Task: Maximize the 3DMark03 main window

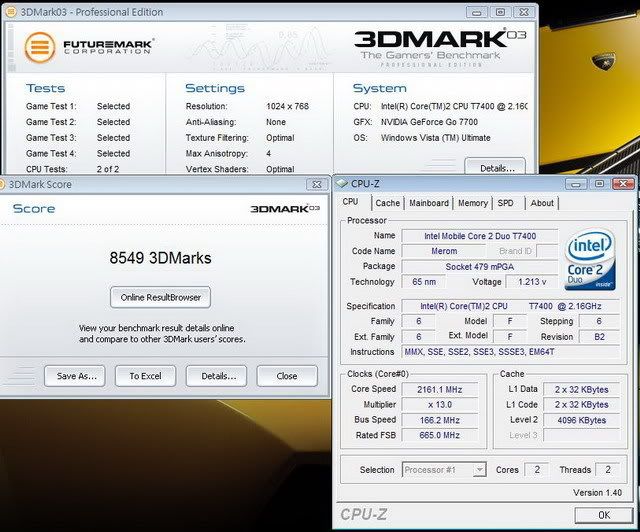Action: point(500,12)
